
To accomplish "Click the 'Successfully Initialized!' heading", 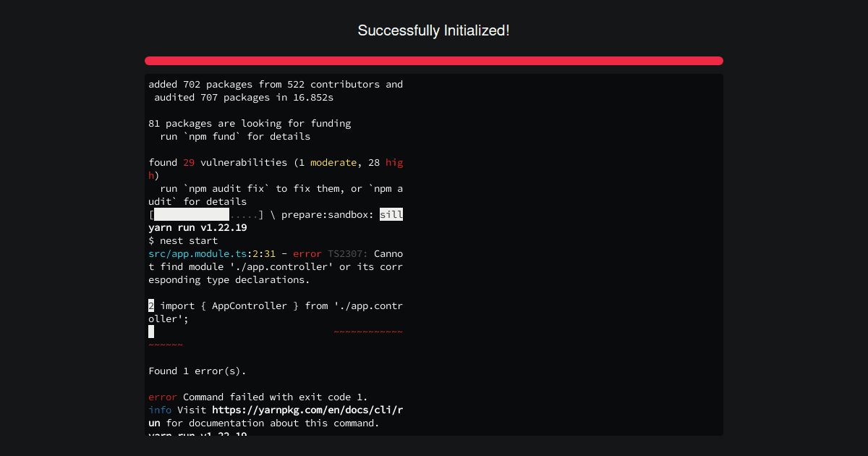I will [434, 30].
